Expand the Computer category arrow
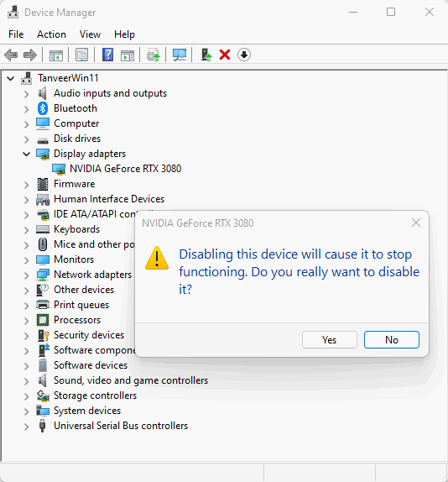Image resolution: width=448 pixels, height=482 pixels. (x=27, y=124)
